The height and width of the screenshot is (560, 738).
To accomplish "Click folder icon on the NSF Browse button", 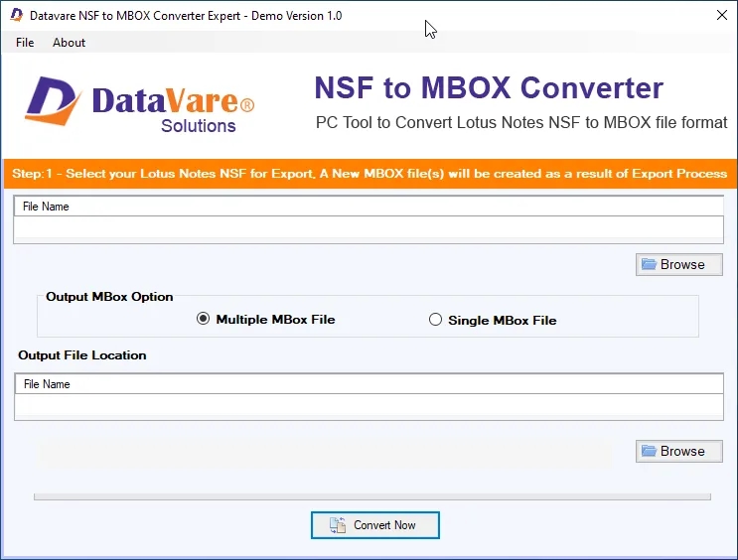I will tap(649, 264).
